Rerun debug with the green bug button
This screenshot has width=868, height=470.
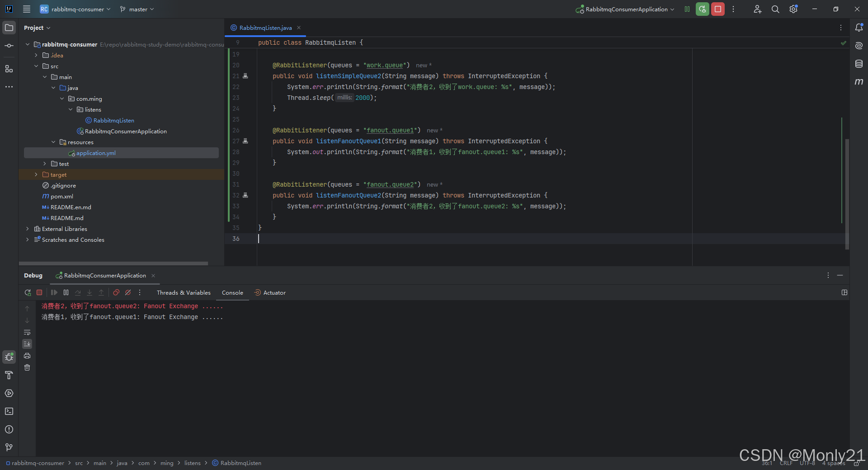703,9
